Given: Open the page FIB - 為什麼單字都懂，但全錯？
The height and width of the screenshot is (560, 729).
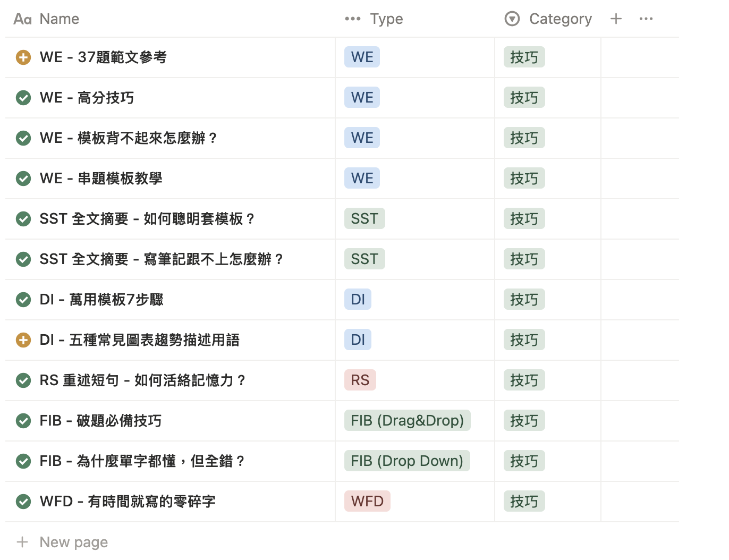Looking at the screenshot, I should [142, 461].
